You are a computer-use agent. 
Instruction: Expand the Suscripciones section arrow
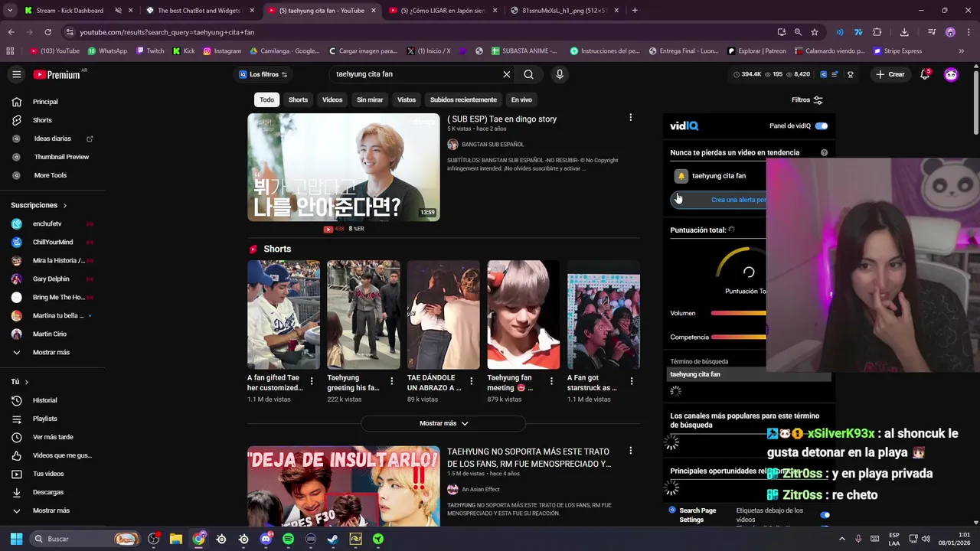coord(64,205)
